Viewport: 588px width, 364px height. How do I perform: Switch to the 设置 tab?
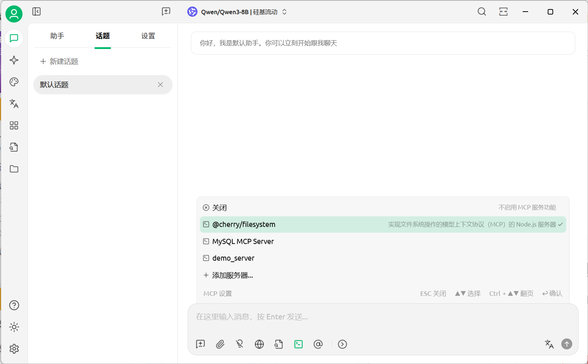pyautogui.click(x=148, y=36)
